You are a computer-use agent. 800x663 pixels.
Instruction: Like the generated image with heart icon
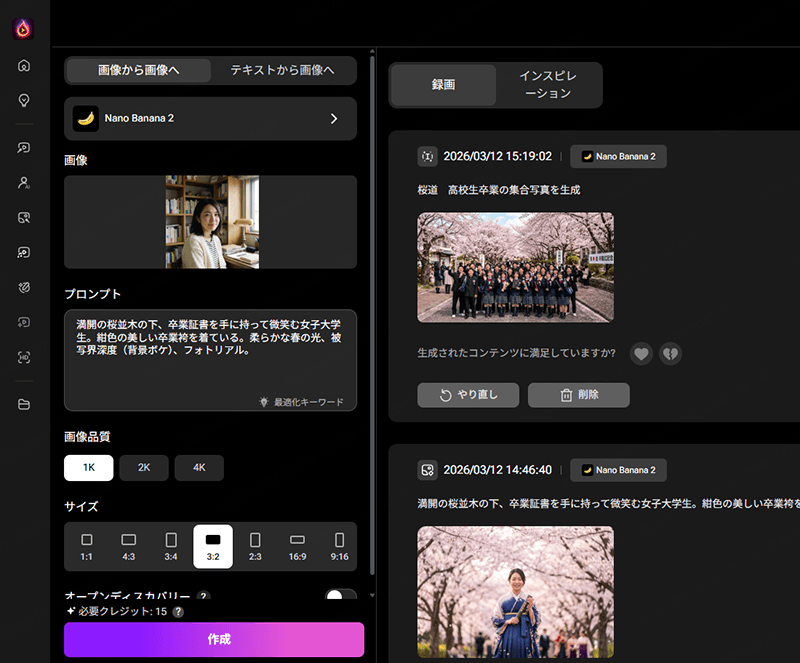coord(641,354)
